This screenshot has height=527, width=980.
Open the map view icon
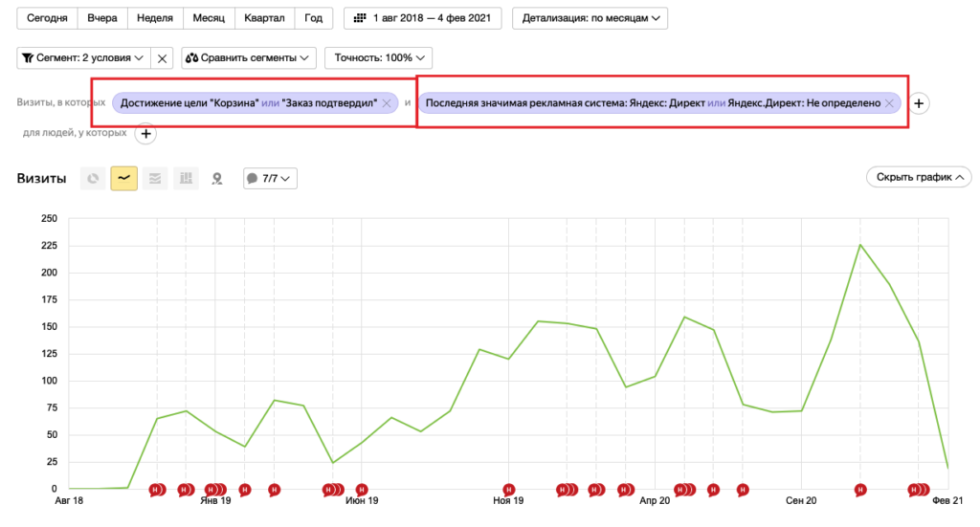click(217, 179)
